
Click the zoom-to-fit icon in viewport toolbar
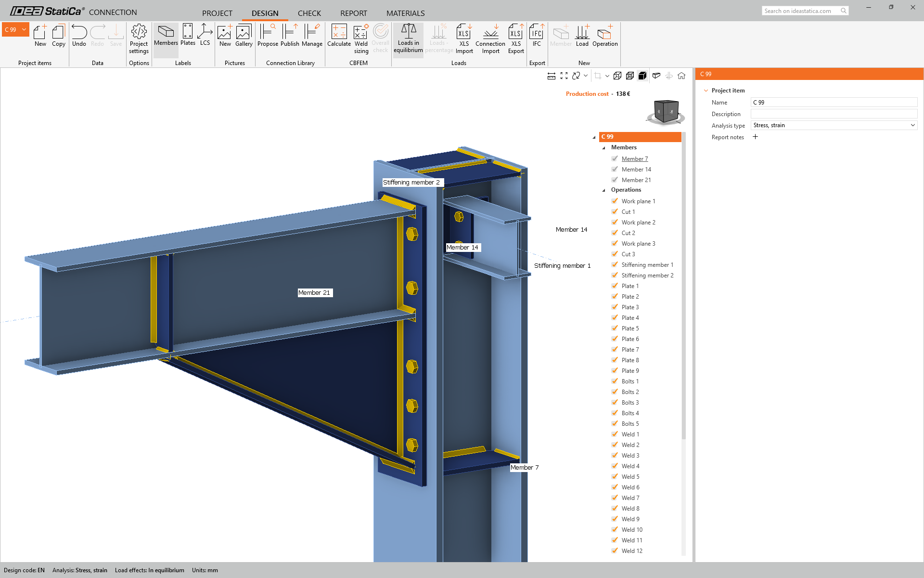[564, 76]
